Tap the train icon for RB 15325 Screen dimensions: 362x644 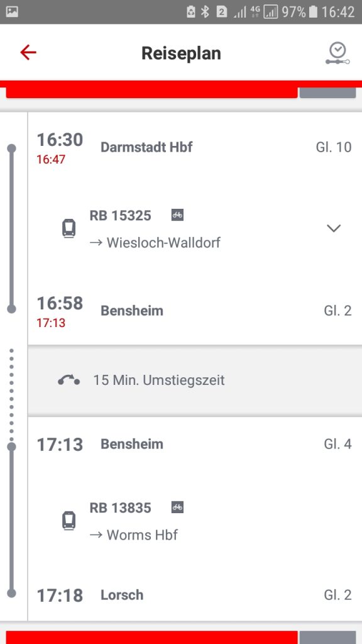click(x=69, y=229)
